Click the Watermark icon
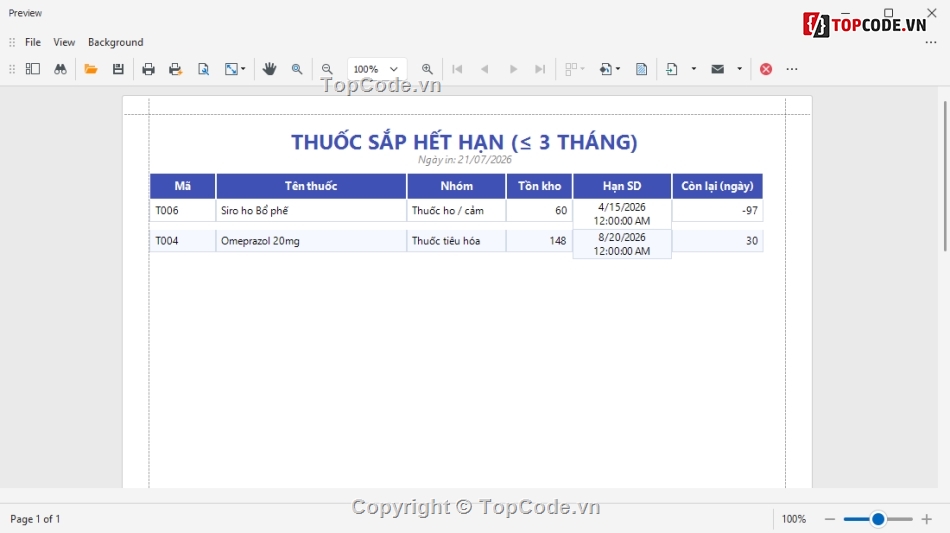The width and height of the screenshot is (950, 533). [641, 69]
